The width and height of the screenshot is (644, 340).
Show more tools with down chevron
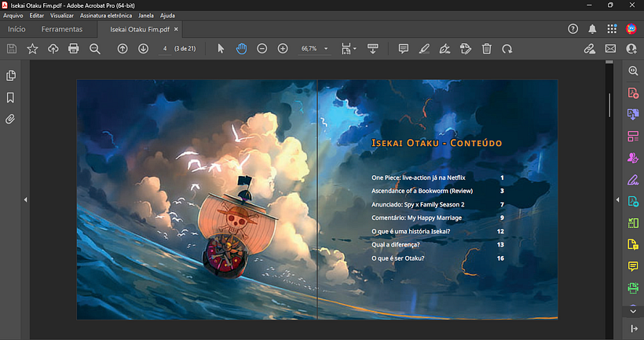(633, 311)
